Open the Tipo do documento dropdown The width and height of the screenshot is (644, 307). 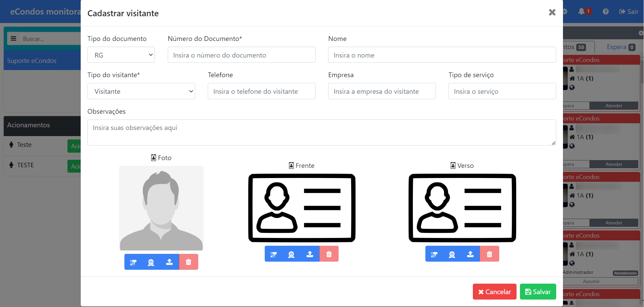click(121, 55)
